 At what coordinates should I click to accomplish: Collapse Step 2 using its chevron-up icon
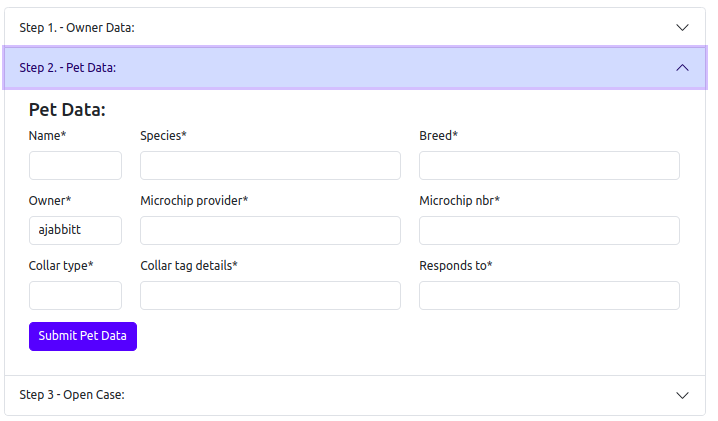(x=683, y=68)
